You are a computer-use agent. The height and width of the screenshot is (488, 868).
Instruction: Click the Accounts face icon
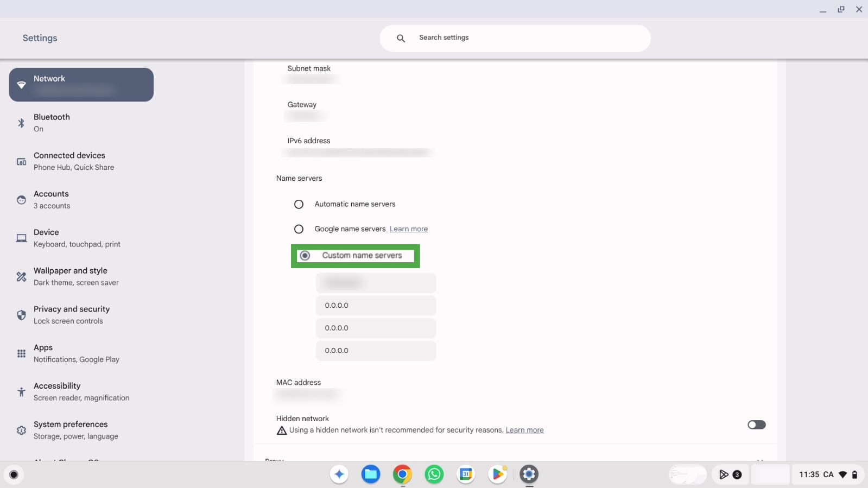point(21,200)
